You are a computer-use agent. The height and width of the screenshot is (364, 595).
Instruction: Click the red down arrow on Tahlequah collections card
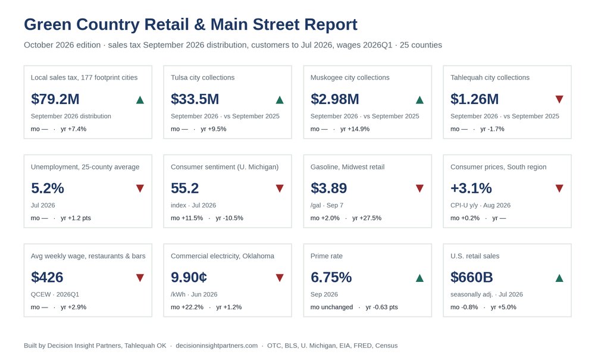[559, 99]
